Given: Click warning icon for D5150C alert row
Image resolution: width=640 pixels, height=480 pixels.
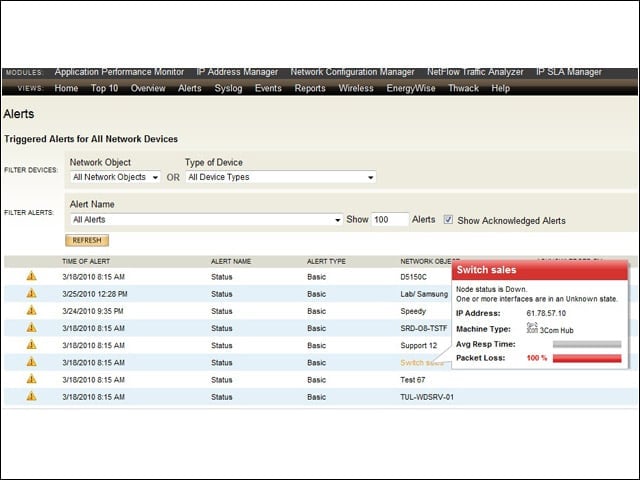Looking at the screenshot, I should (x=31, y=276).
